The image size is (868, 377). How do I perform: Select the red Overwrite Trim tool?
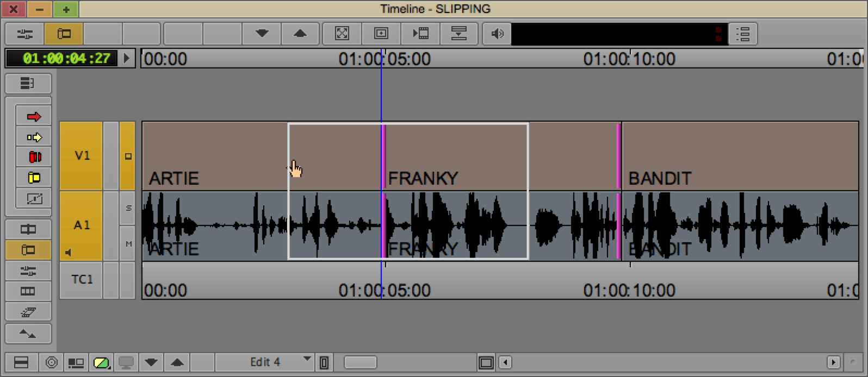(x=34, y=157)
